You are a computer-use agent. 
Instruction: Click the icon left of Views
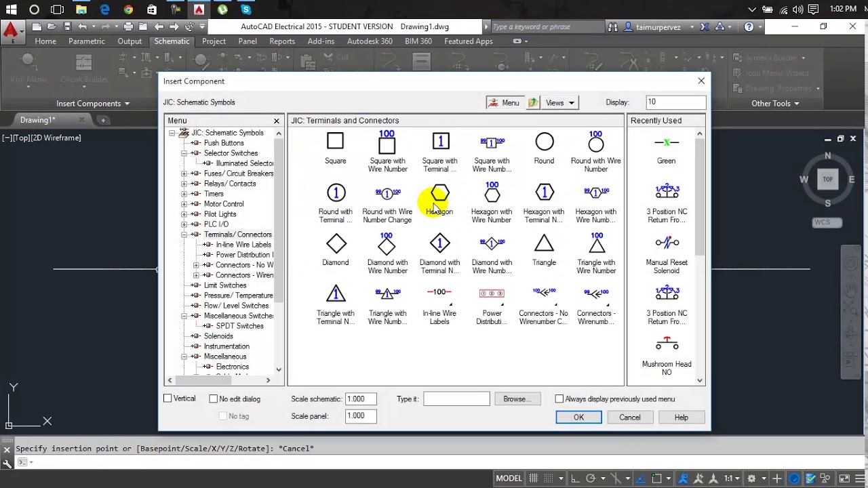pos(533,102)
